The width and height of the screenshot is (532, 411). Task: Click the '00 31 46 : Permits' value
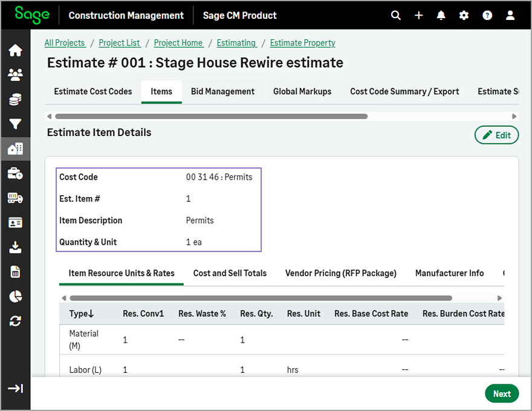(x=219, y=177)
